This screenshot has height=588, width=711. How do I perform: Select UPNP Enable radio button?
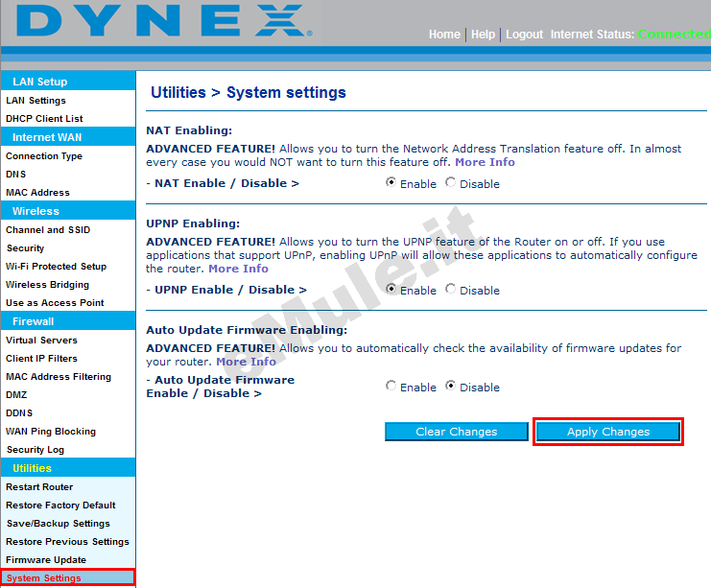(x=391, y=289)
